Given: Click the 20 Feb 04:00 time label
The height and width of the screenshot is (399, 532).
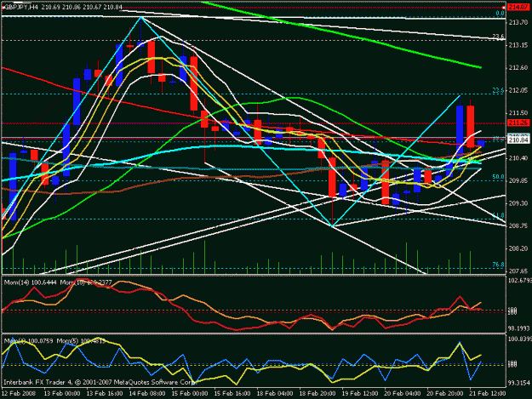Looking at the screenshot, I should [x=402, y=393].
